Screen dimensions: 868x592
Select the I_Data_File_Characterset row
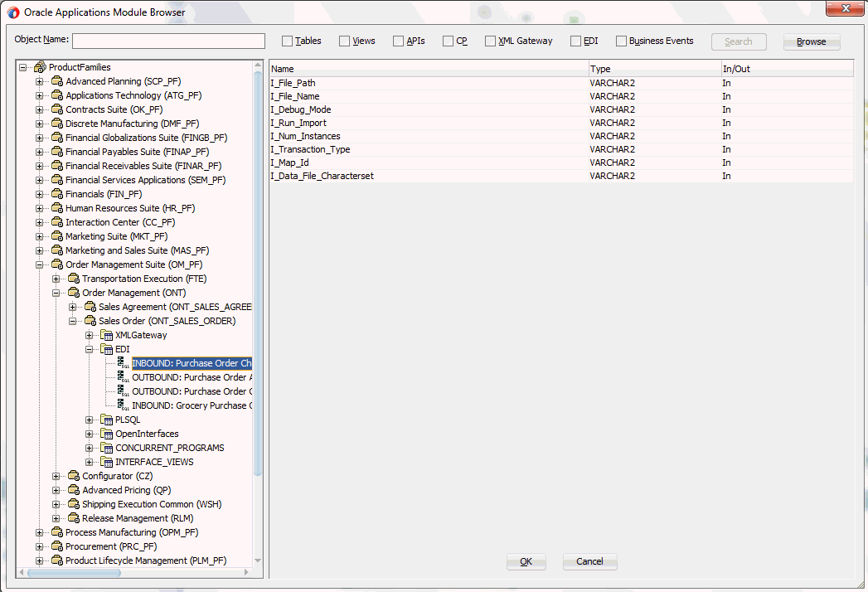click(561, 176)
